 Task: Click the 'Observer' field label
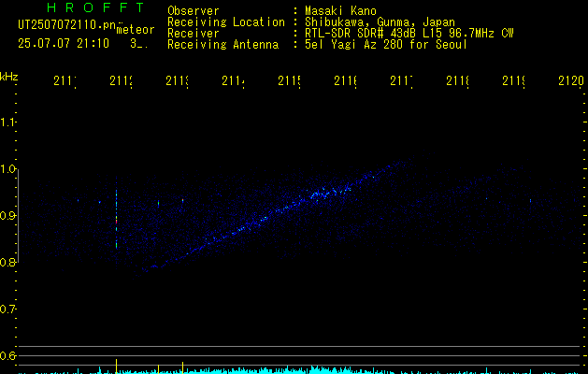194,11
